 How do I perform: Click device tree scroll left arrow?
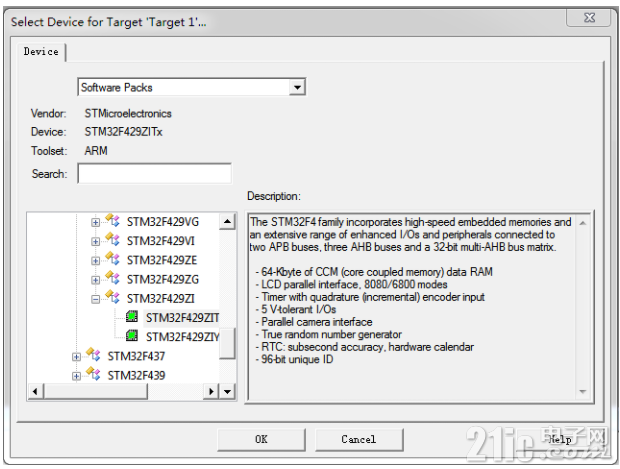[x=35, y=391]
